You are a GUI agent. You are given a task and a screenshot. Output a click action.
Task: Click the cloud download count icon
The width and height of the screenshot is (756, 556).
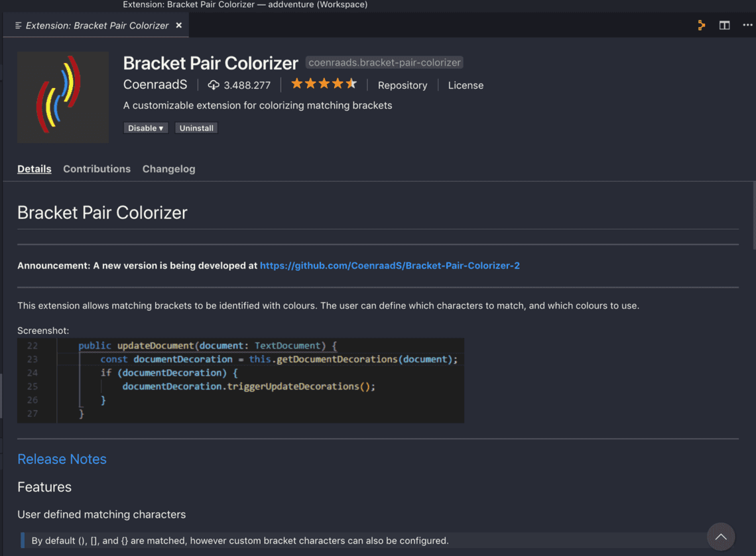click(x=214, y=85)
